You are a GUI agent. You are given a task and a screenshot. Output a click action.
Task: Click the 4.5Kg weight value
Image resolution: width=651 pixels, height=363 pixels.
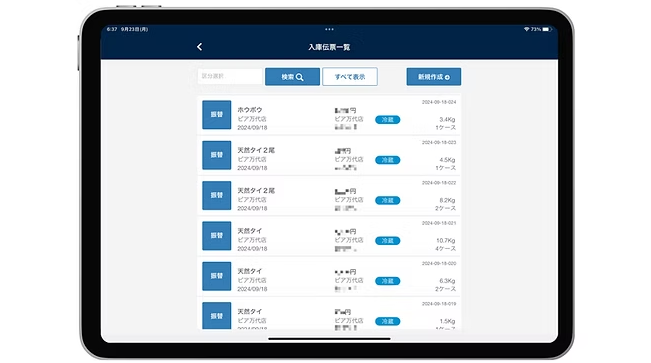pos(447,160)
